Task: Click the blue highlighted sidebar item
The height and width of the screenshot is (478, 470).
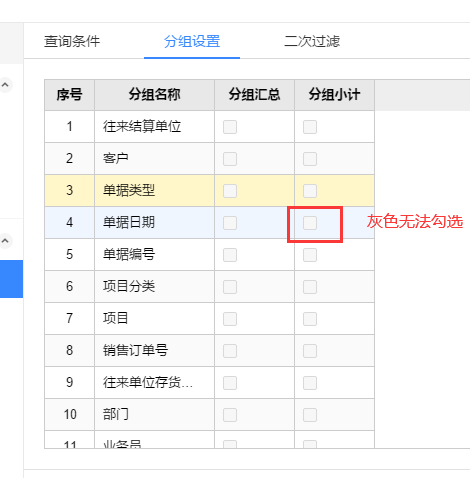Action: point(11,279)
